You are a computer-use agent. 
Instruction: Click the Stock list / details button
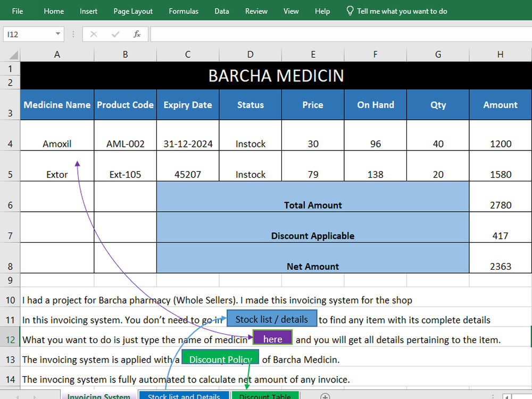click(x=272, y=319)
